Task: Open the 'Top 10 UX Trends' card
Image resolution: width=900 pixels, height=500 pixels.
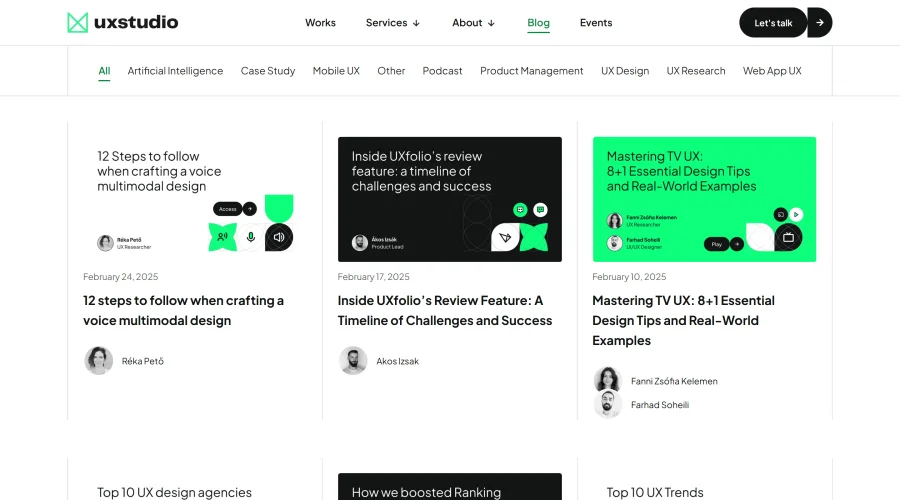Action: point(704,486)
